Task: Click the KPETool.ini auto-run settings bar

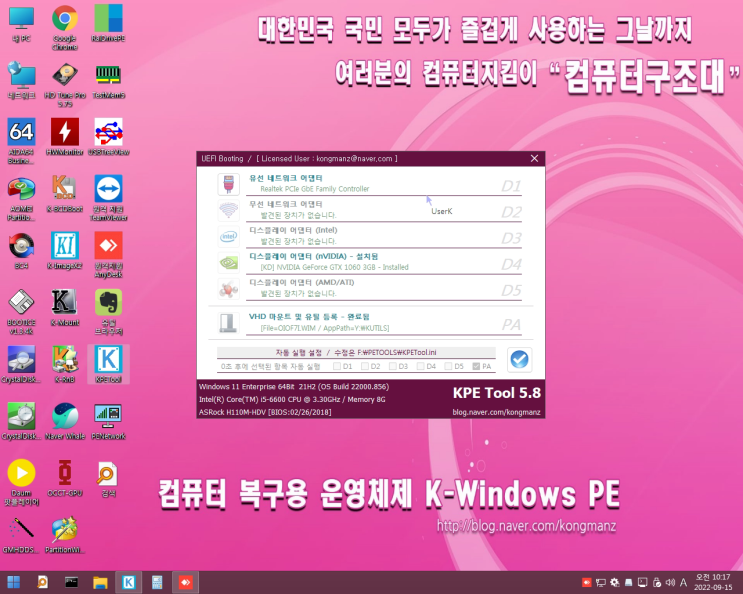Action: point(356,352)
